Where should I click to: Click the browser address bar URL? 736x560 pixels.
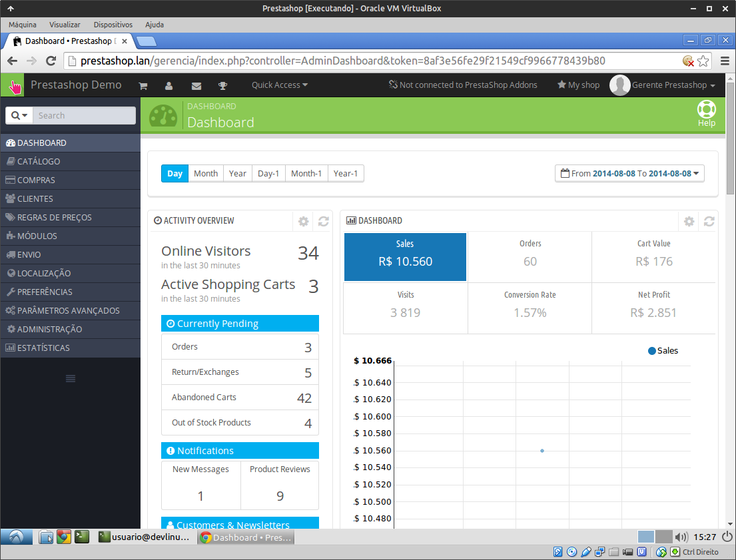point(342,61)
